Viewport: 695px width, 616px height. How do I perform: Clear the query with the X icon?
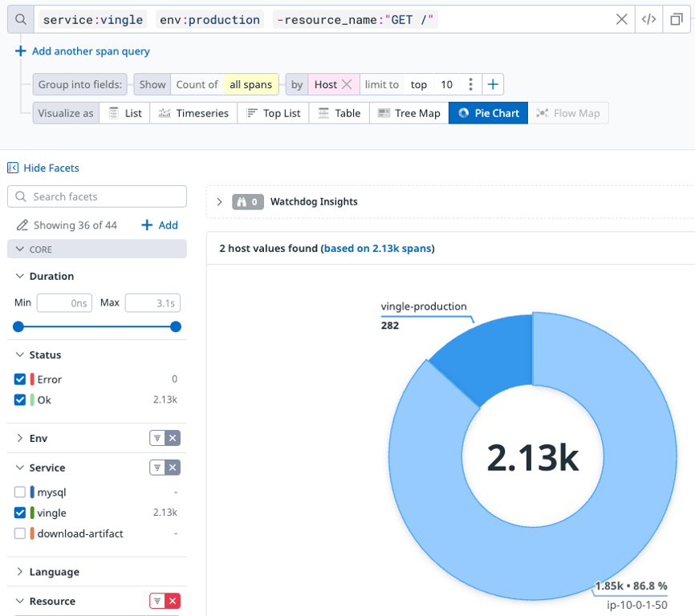click(x=621, y=19)
